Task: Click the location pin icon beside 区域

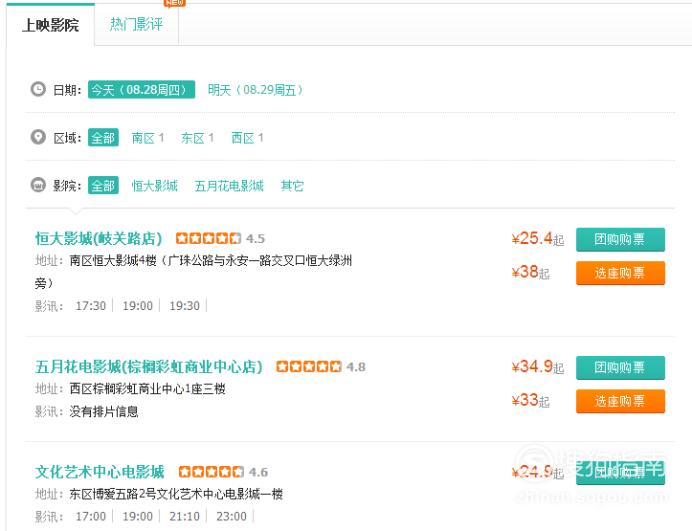Action: pos(38,137)
